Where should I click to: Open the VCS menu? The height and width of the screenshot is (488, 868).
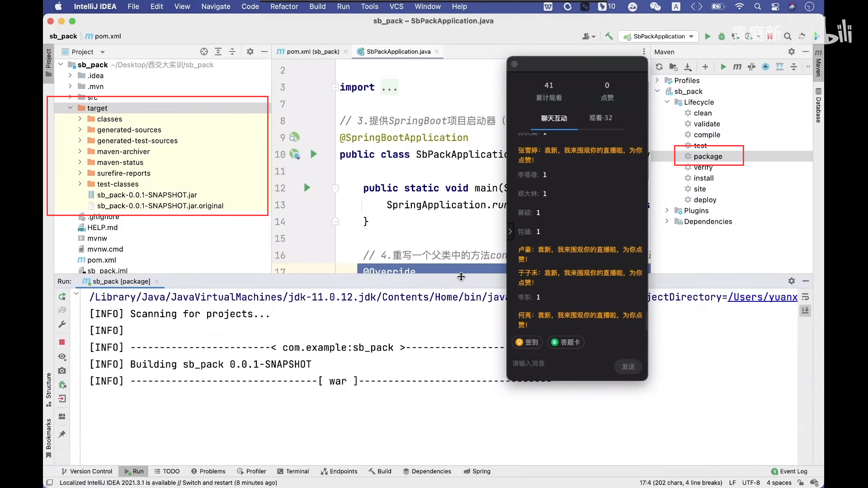point(396,6)
